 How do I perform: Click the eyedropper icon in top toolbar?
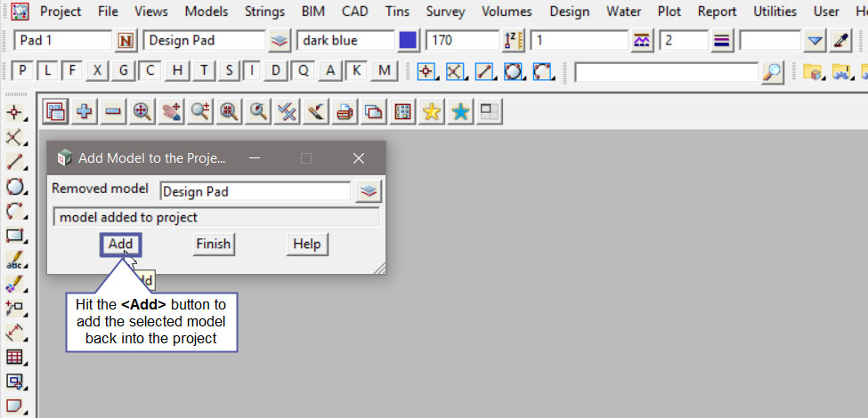point(840,41)
